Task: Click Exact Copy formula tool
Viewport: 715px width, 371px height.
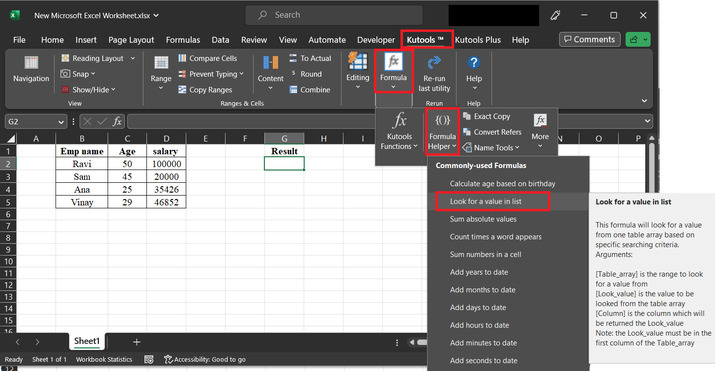Action: tap(487, 116)
